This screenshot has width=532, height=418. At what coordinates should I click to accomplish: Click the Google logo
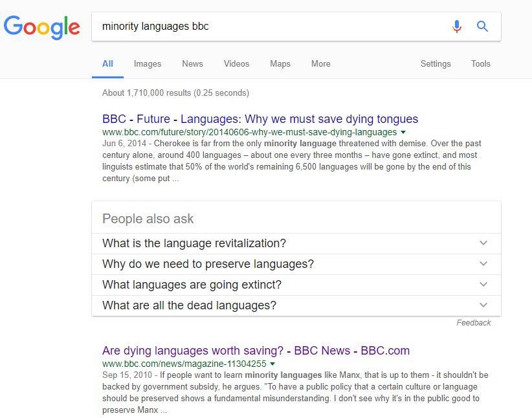click(42, 27)
